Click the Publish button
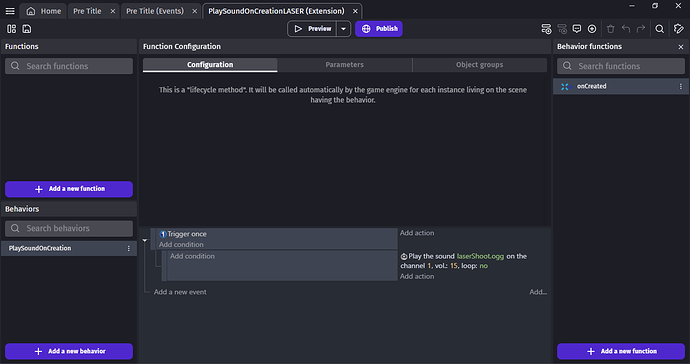 pos(379,29)
